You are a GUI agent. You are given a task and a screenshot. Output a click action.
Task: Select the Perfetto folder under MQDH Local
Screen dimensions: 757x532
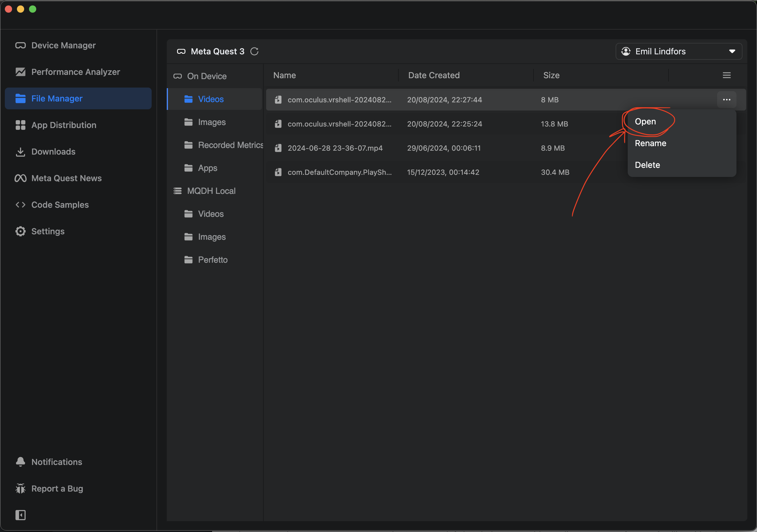212,260
